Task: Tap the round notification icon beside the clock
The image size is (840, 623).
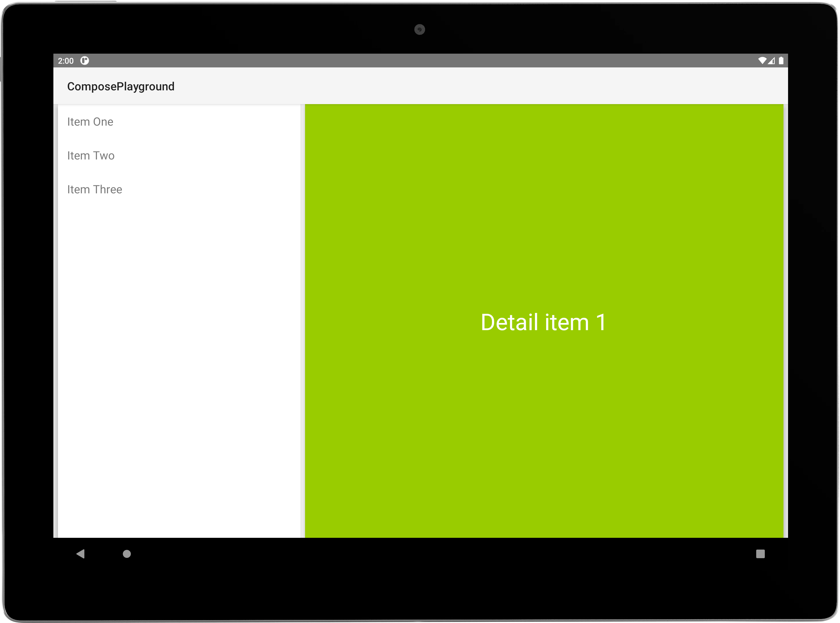Action: [85, 61]
